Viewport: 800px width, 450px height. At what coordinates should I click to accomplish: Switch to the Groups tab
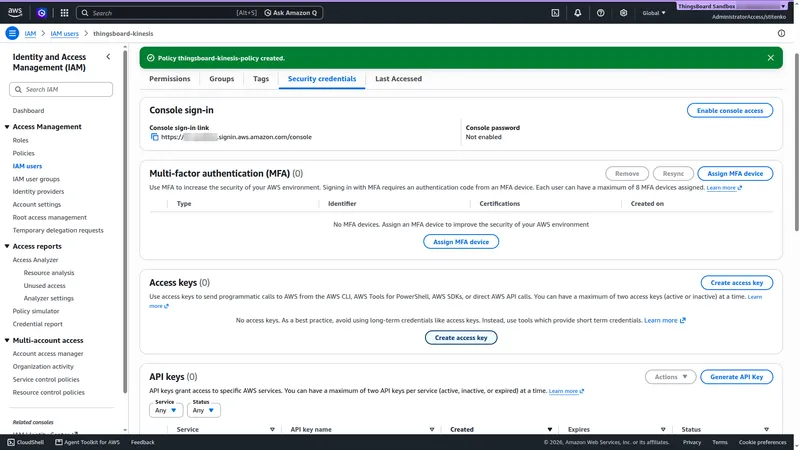coord(221,79)
